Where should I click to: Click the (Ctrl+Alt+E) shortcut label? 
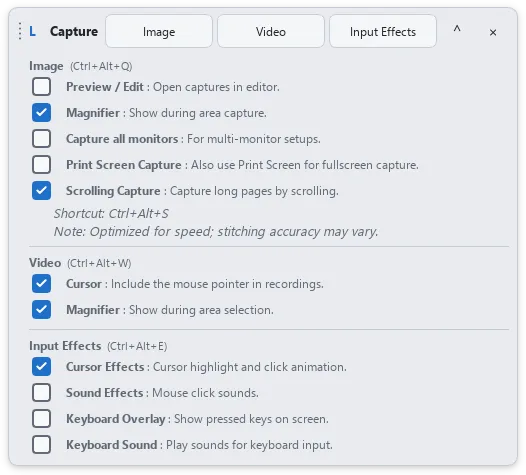click(x=137, y=346)
